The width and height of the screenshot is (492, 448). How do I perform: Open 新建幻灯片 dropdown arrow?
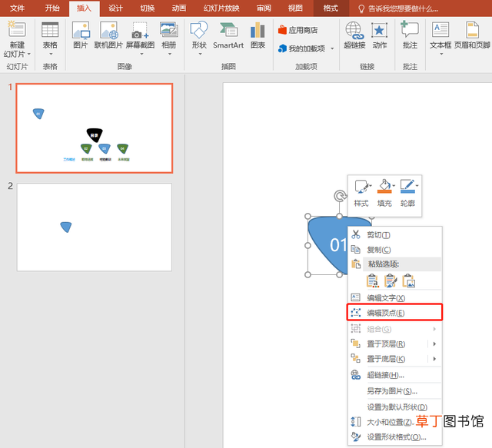click(29, 54)
